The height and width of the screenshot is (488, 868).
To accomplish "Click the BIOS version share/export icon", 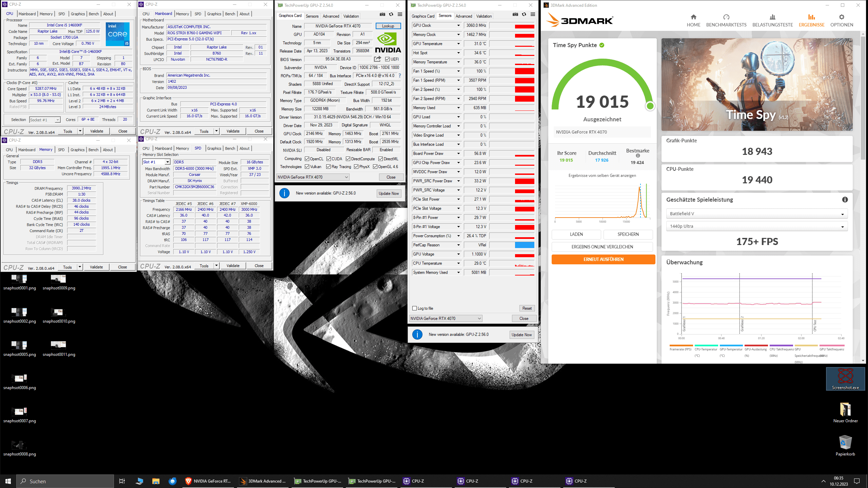I will [377, 59].
